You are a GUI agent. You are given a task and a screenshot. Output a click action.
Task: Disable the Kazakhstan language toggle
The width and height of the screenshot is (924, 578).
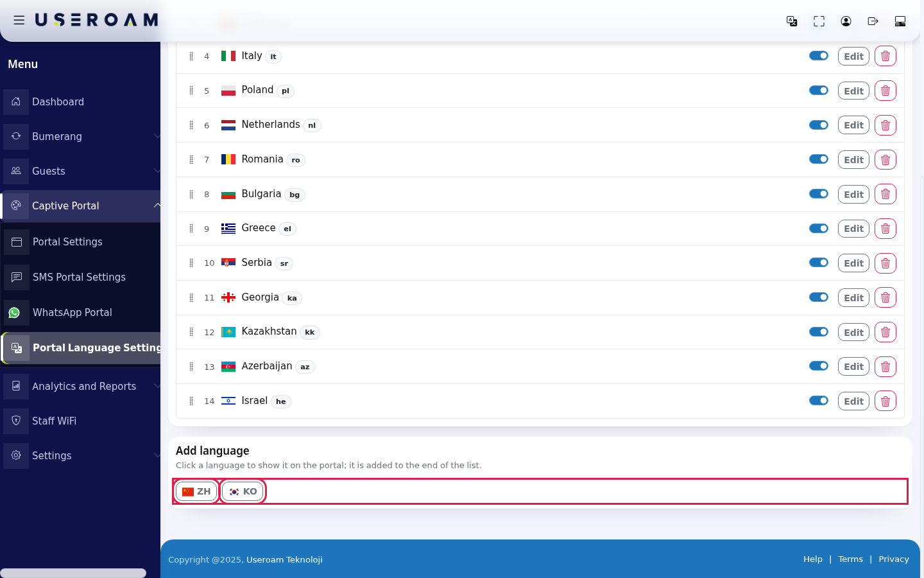819,331
